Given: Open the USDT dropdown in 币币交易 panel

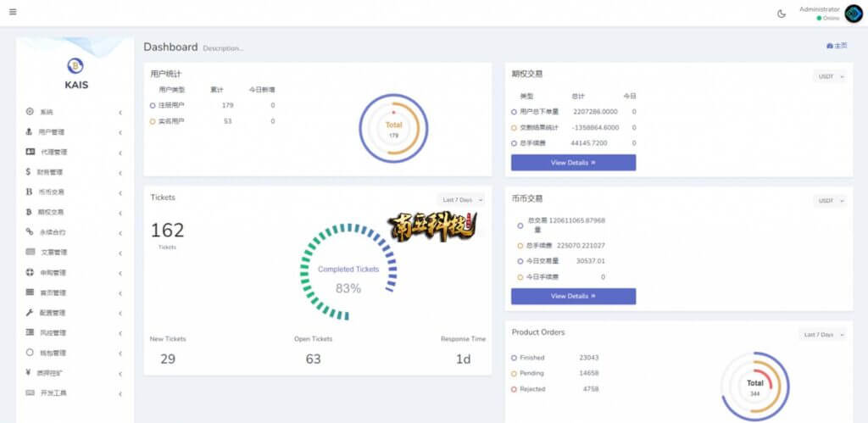Looking at the screenshot, I should (829, 200).
